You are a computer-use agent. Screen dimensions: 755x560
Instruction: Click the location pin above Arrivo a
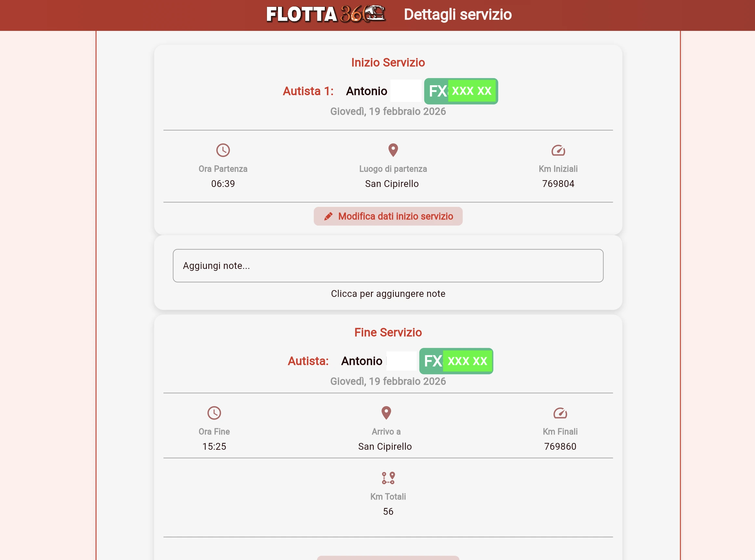pyautogui.click(x=386, y=413)
